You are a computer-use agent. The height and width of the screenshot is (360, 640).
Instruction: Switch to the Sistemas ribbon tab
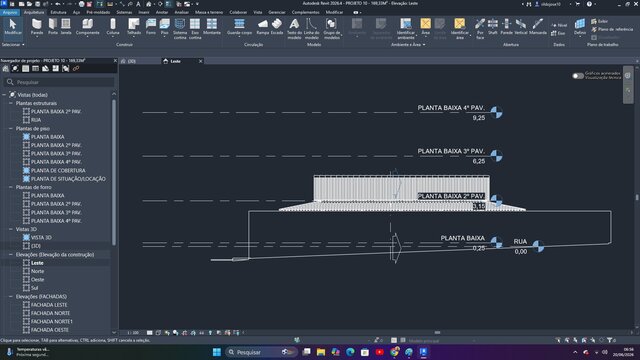pyautogui.click(x=124, y=12)
